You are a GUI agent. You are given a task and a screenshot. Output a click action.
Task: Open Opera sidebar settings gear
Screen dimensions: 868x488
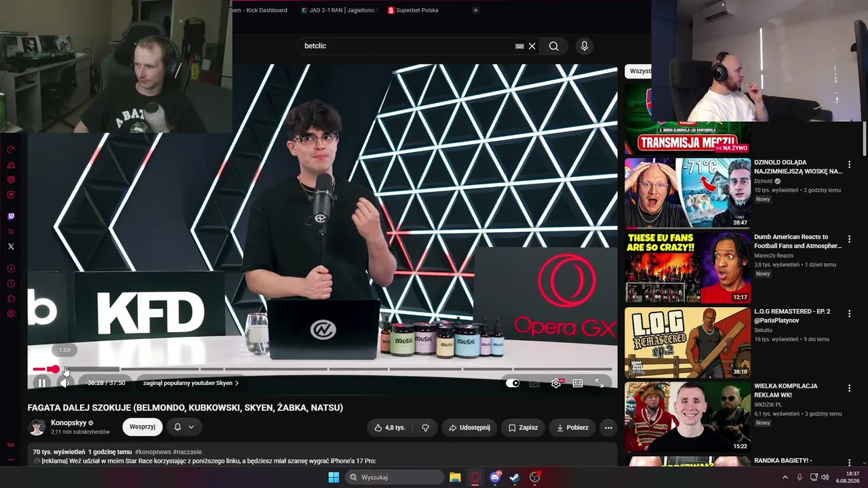point(11,314)
